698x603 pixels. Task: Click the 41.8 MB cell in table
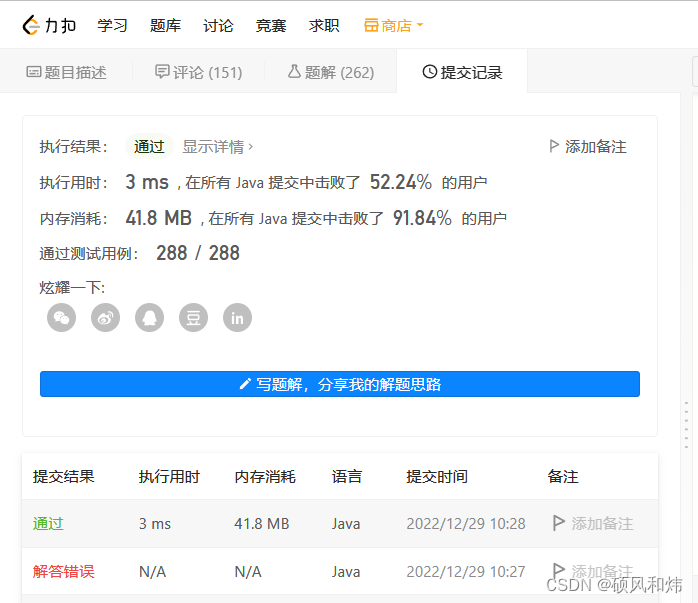(x=262, y=523)
